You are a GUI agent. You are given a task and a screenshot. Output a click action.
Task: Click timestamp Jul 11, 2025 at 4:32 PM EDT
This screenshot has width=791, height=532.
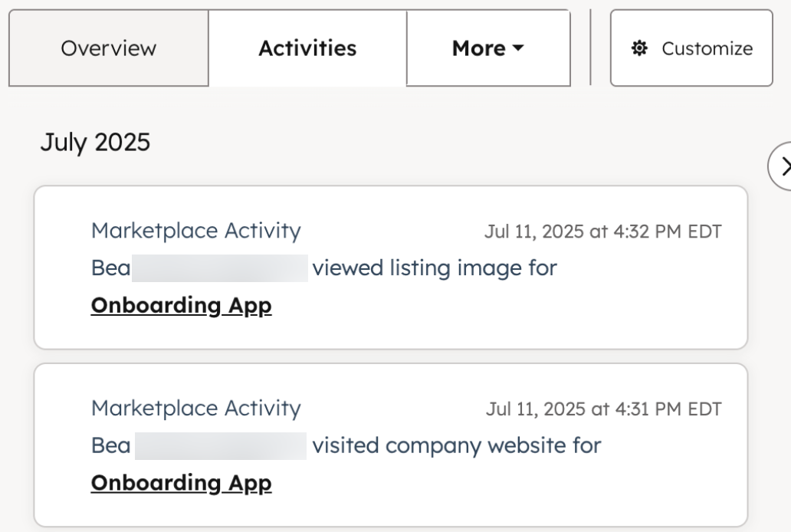(x=603, y=232)
